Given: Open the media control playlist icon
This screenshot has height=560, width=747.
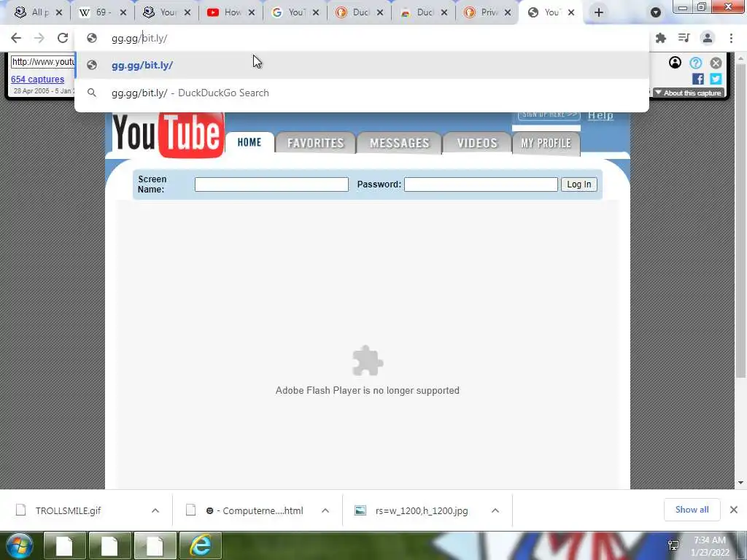Looking at the screenshot, I should click(x=684, y=38).
